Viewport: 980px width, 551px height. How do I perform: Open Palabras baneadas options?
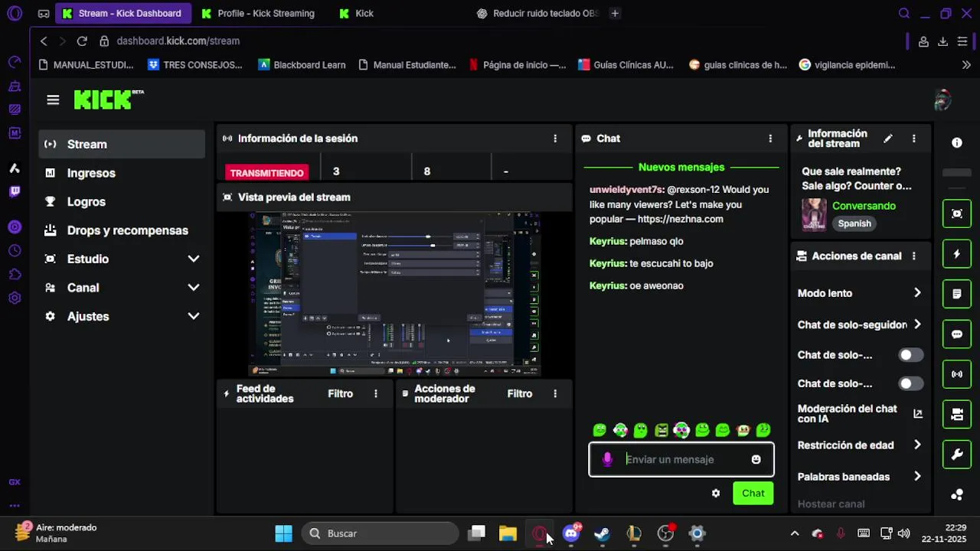coord(917,477)
